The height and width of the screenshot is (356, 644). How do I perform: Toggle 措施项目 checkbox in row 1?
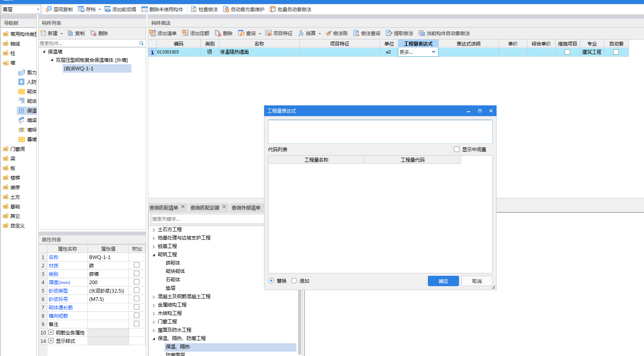click(567, 52)
